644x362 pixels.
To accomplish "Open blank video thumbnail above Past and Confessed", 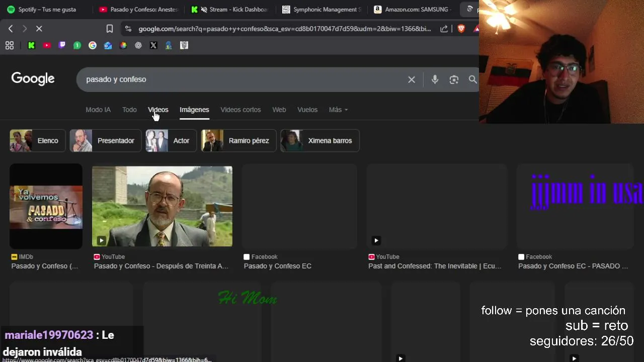I will (x=437, y=206).
